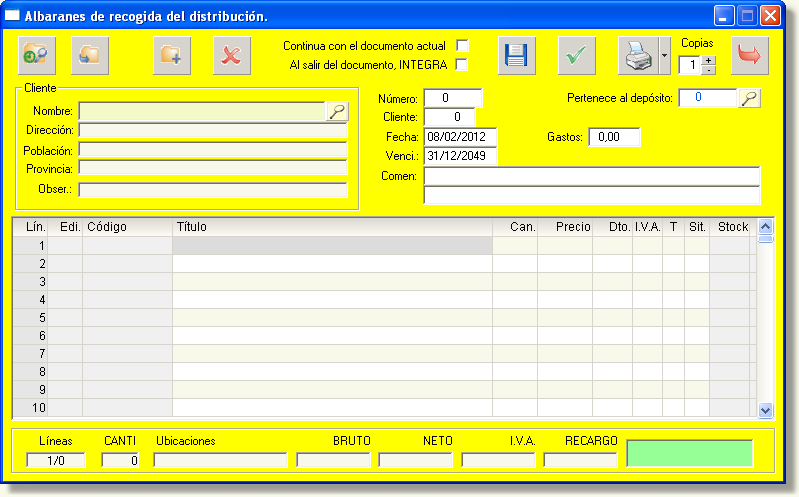Focus the Obser. field
This screenshot has width=799, height=497.
(x=213, y=190)
